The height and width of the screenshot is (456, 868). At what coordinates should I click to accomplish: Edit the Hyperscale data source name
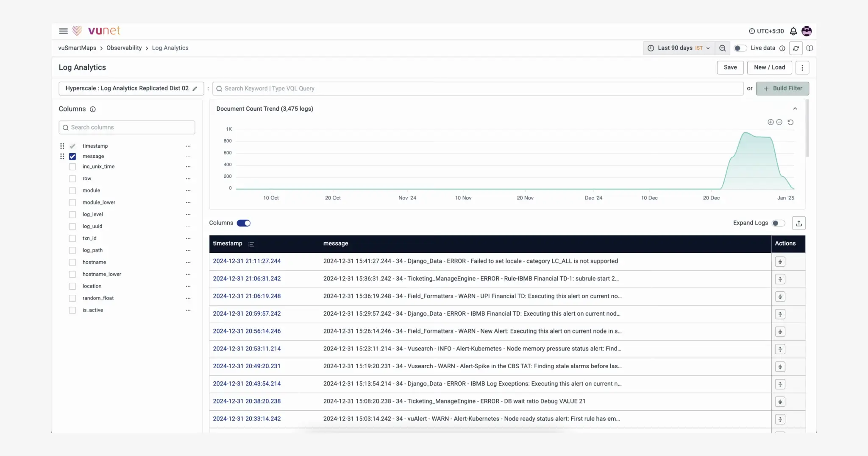[x=195, y=89]
